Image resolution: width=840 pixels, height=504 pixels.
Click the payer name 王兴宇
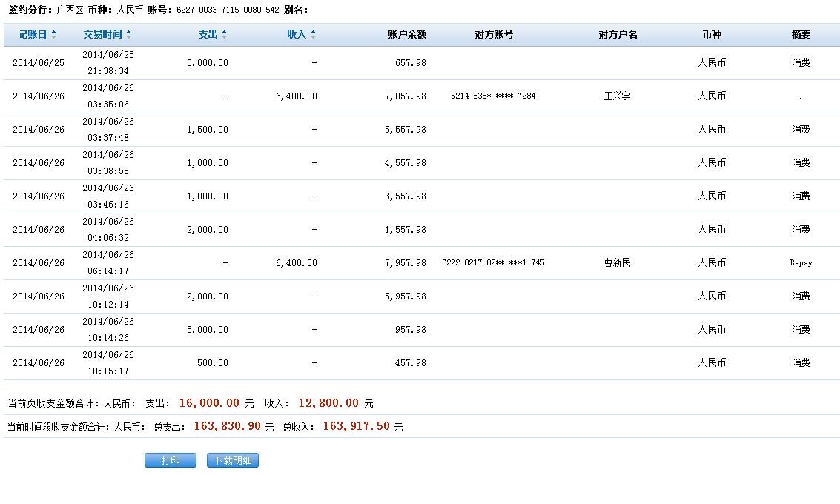click(618, 96)
